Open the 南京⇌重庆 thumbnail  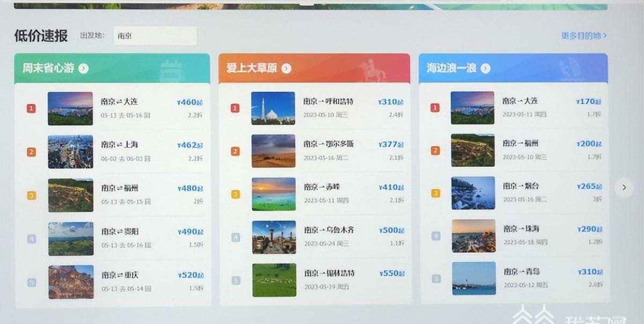pyautogui.click(x=71, y=282)
